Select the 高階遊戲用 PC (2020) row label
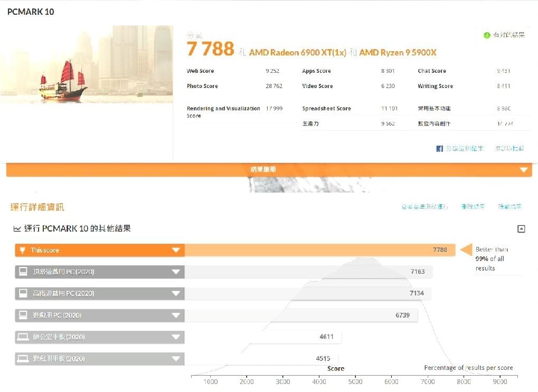This screenshot has width=538, height=392. (x=63, y=293)
